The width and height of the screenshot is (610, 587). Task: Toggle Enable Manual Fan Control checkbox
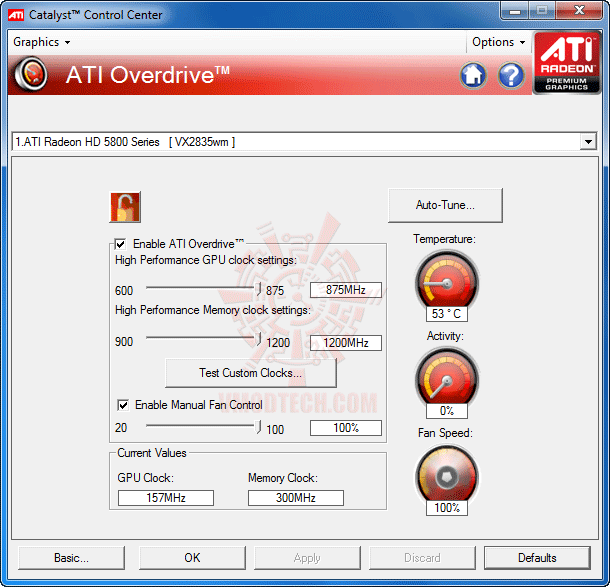pos(123,405)
